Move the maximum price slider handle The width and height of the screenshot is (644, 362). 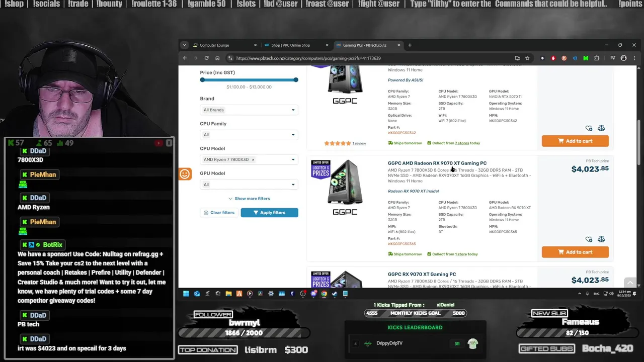[x=296, y=79]
